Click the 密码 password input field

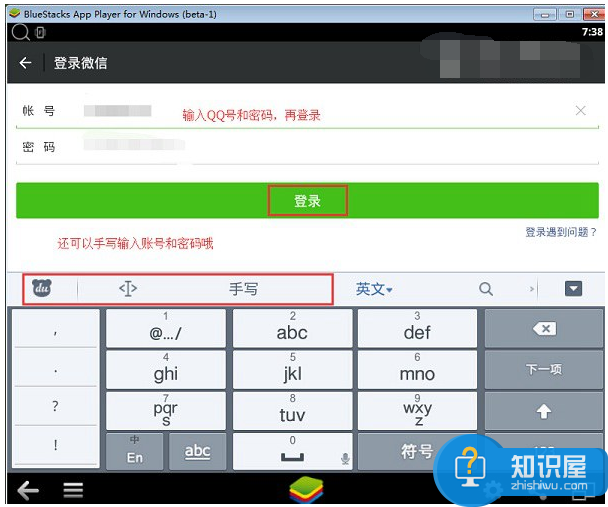[x=307, y=147]
